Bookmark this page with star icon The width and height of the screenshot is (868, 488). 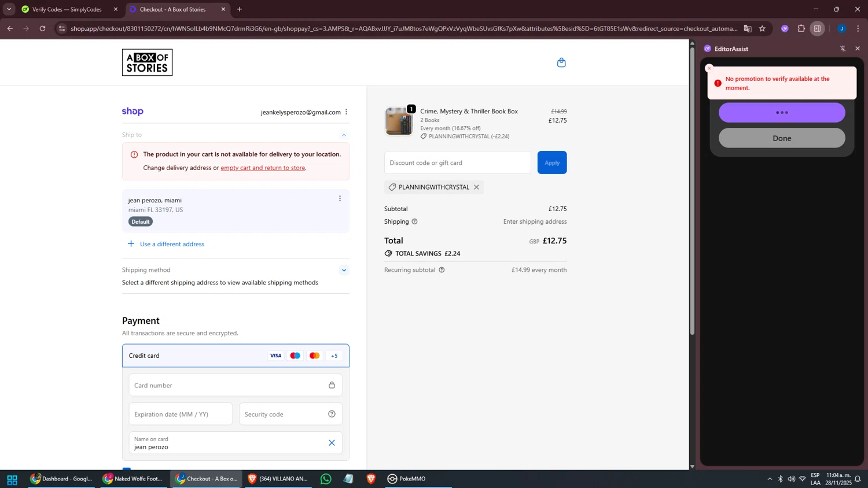click(762, 28)
